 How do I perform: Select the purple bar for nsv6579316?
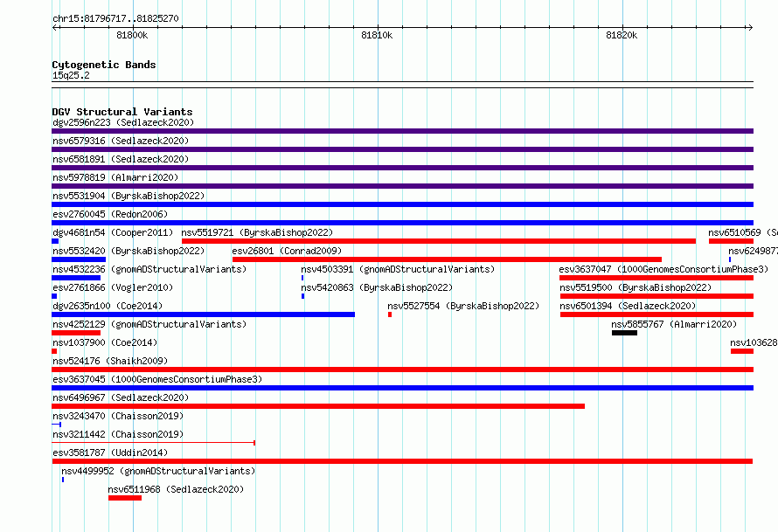(402, 149)
